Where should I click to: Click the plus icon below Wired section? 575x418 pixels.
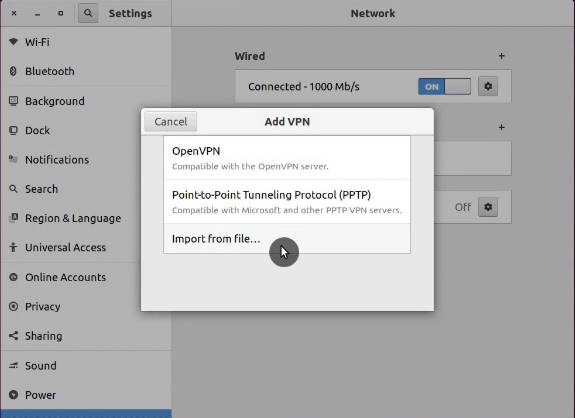pyautogui.click(x=501, y=127)
